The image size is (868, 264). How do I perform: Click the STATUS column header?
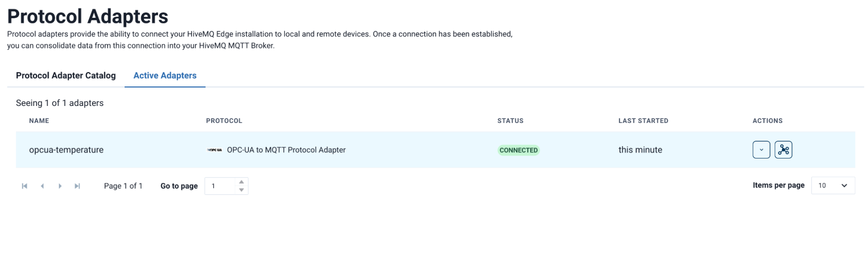pyautogui.click(x=510, y=121)
